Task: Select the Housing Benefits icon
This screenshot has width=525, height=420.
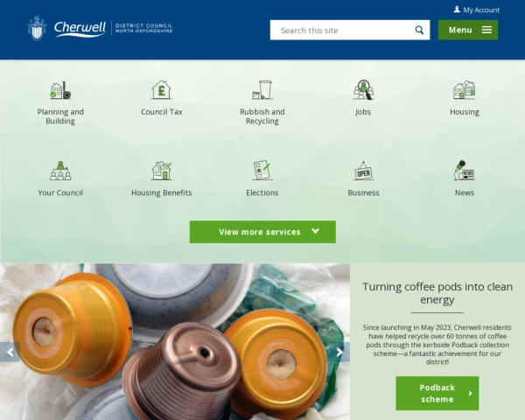Action: coord(161,171)
